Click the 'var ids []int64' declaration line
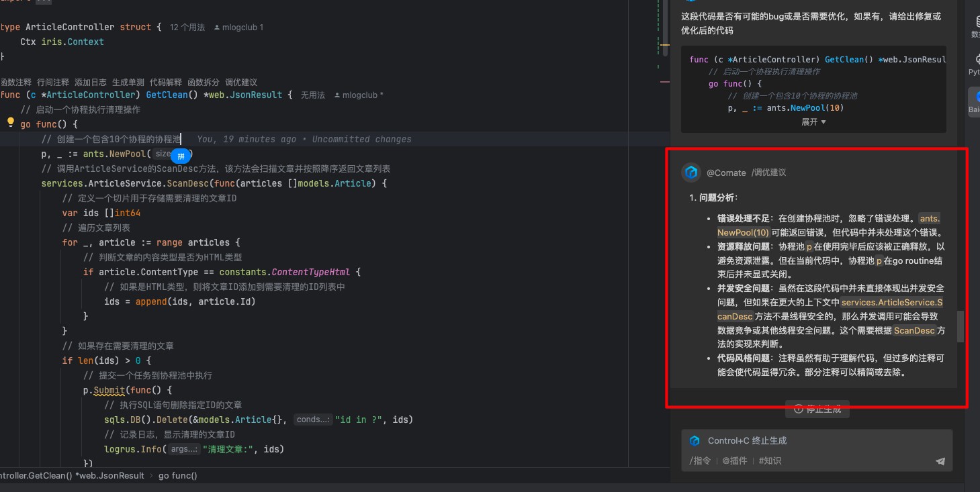The height and width of the screenshot is (492, 980). [101, 213]
